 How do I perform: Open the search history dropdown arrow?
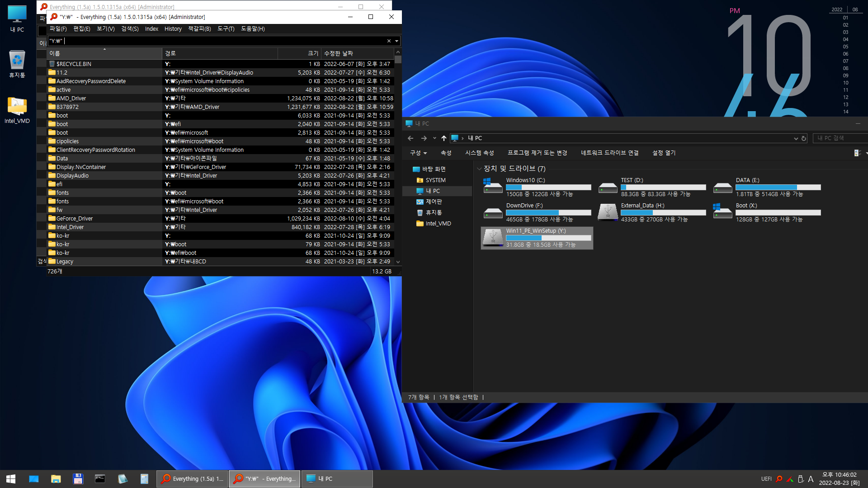pyautogui.click(x=397, y=41)
